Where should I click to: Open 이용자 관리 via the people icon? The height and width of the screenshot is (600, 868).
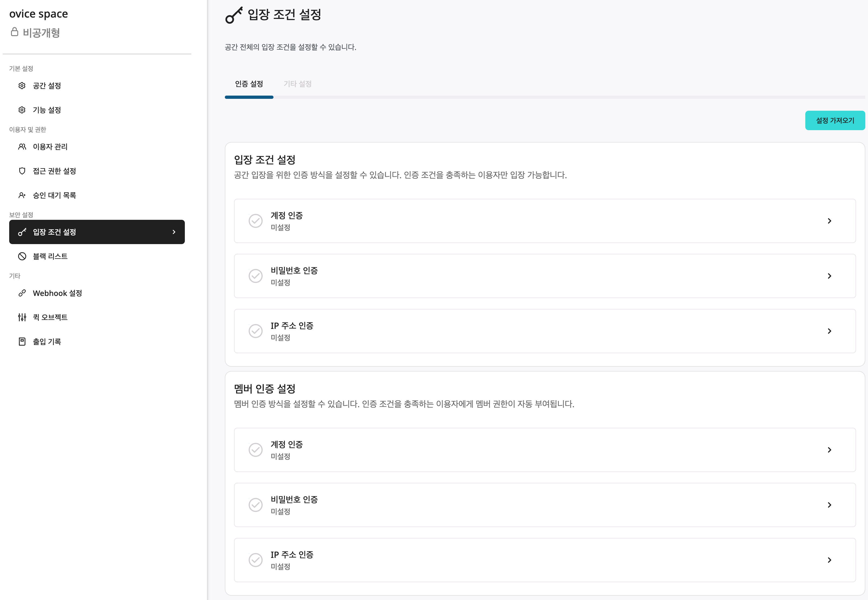tap(22, 147)
